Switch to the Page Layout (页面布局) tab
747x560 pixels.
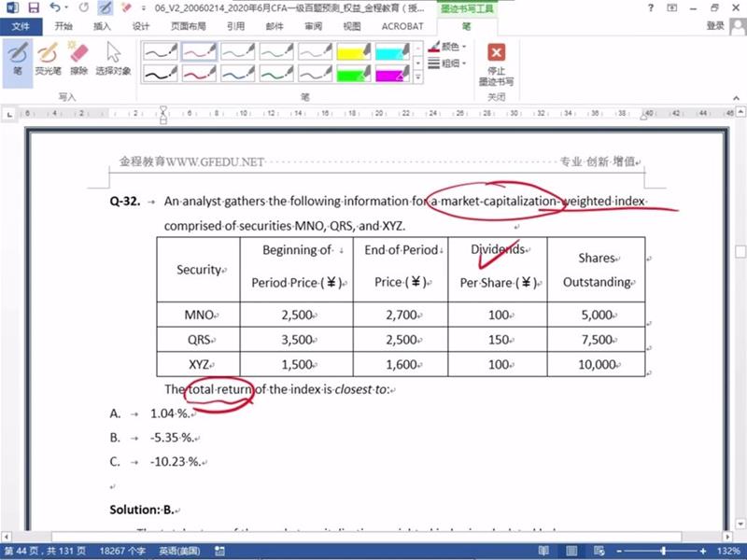point(189,26)
